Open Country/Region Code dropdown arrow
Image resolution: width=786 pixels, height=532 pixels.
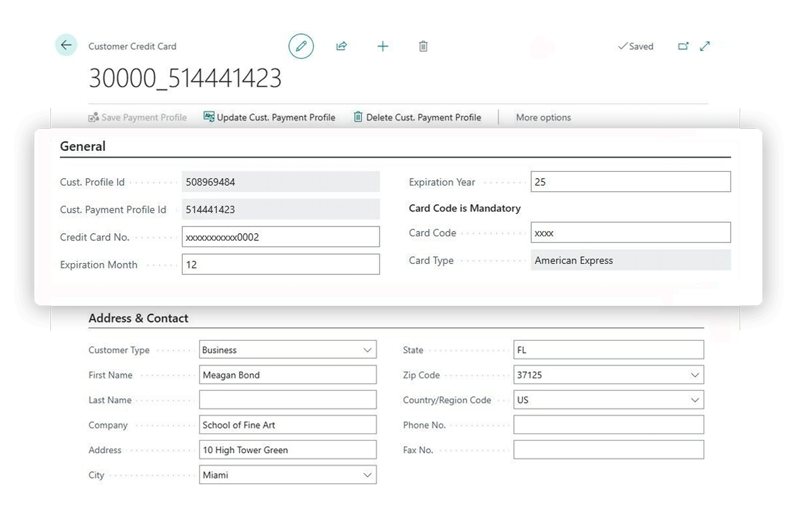coord(695,400)
